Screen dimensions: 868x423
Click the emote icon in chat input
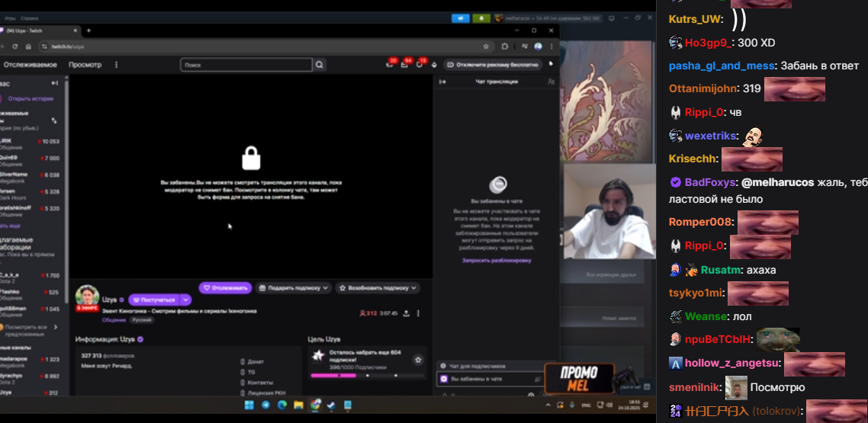[x=537, y=380]
